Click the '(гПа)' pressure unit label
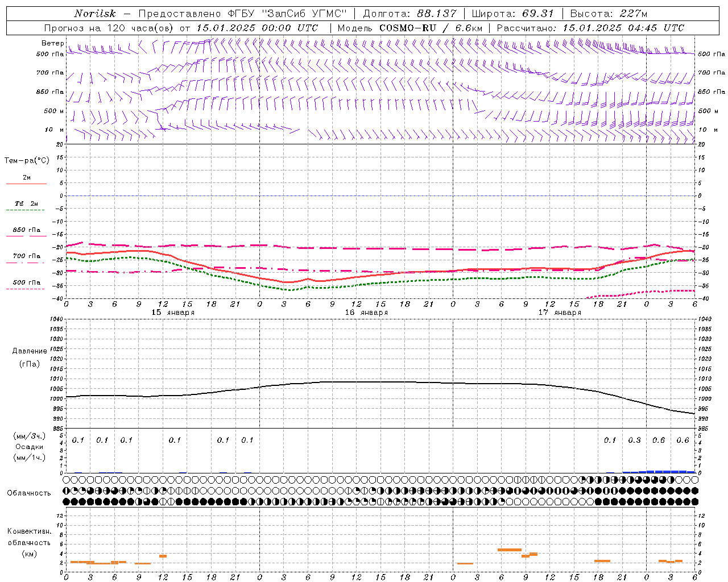Viewport: 728px width, 582px height. [x=30, y=364]
